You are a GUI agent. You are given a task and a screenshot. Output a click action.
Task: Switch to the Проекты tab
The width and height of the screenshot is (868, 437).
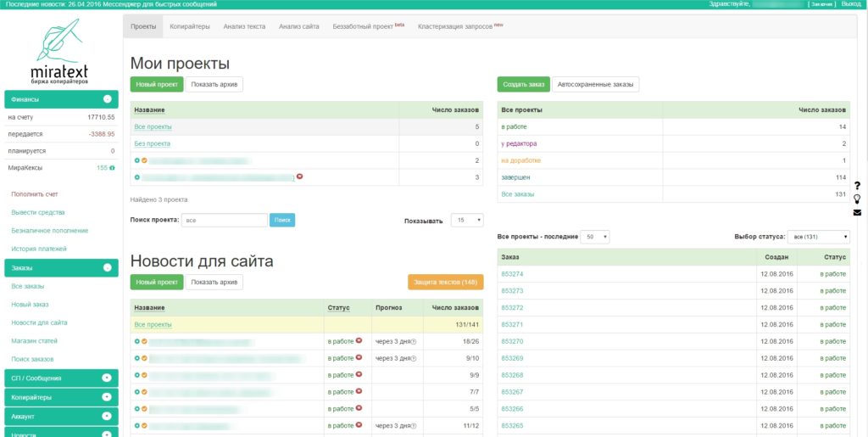(143, 26)
